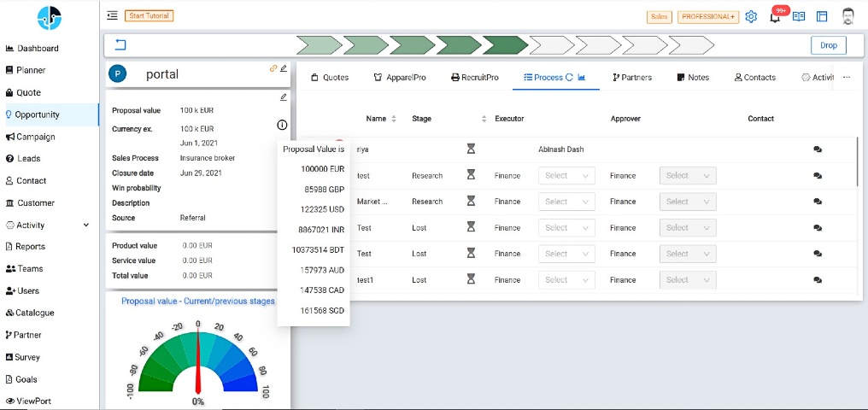This screenshot has width=868, height=410.
Task: Open comments icon in riya row
Action: (x=817, y=149)
